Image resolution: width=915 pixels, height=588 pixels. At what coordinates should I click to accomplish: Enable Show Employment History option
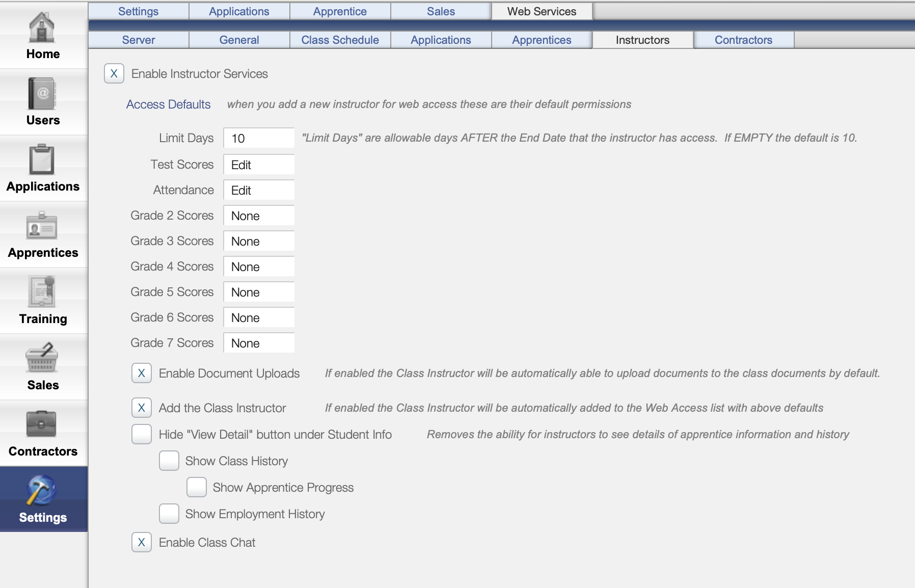click(169, 514)
